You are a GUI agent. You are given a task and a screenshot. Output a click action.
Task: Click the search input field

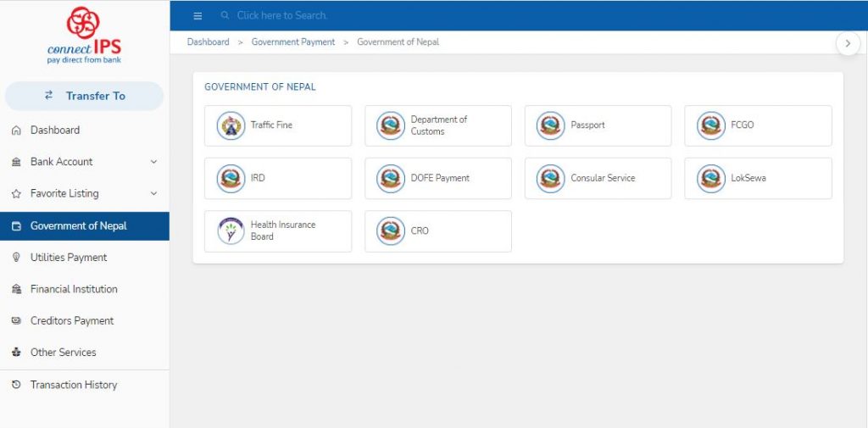coord(282,15)
